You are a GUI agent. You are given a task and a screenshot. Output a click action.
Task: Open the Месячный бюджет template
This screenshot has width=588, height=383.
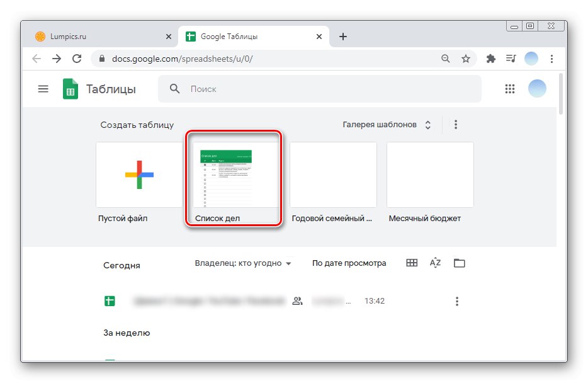429,174
